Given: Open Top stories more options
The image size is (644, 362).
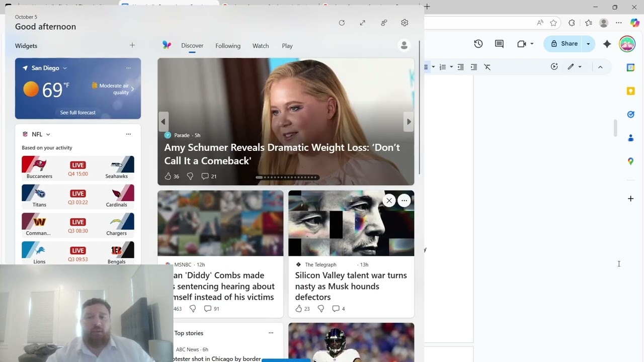Looking at the screenshot, I should pos(271,333).
